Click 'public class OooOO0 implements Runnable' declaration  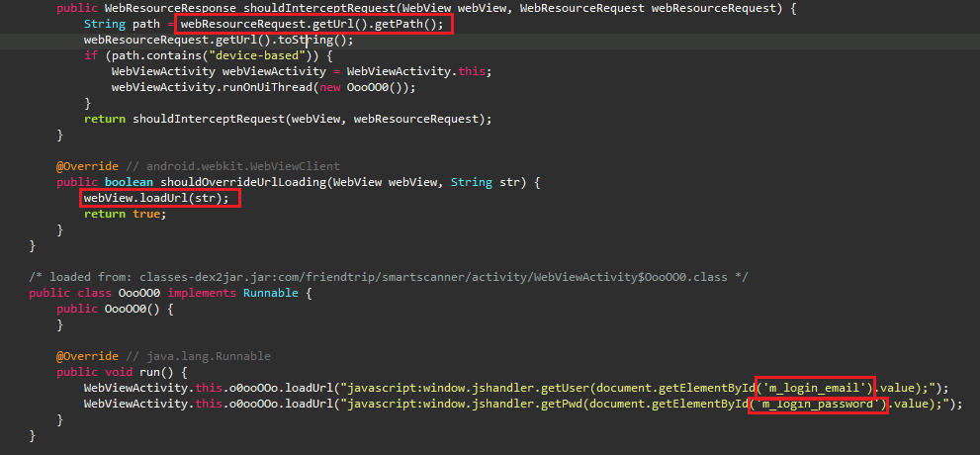170,293
